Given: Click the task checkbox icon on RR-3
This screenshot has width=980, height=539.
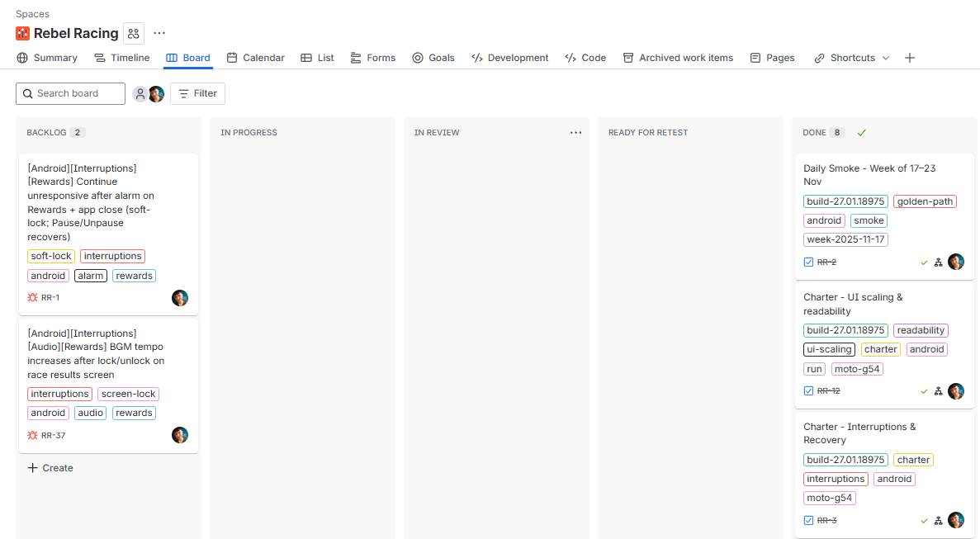Looking at the screenshot, I should coord(808,521).
